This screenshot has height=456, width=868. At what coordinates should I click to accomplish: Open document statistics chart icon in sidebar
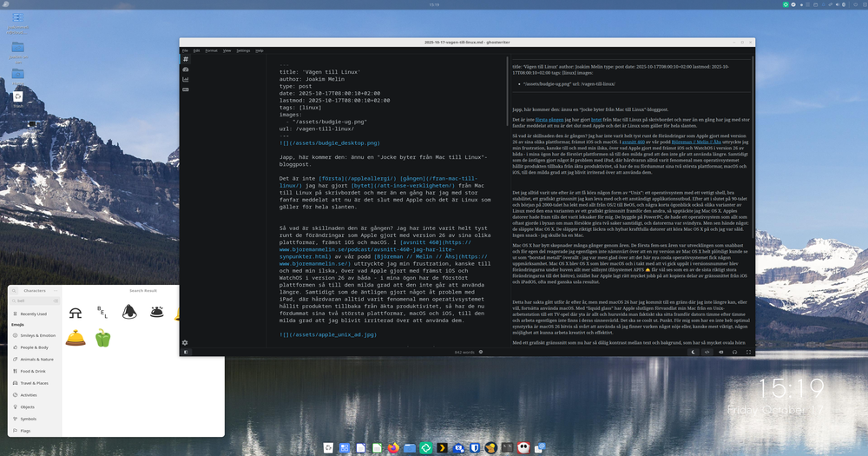[186, 80]
